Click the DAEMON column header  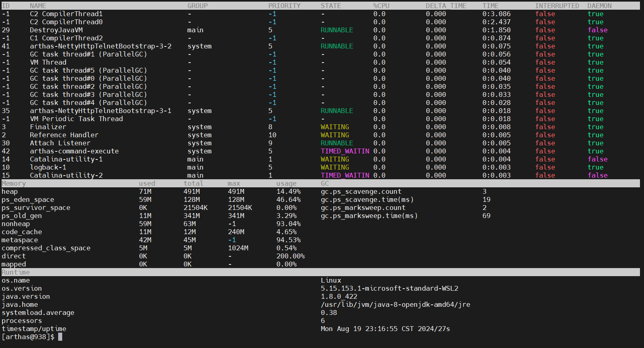tap(599, 6)
